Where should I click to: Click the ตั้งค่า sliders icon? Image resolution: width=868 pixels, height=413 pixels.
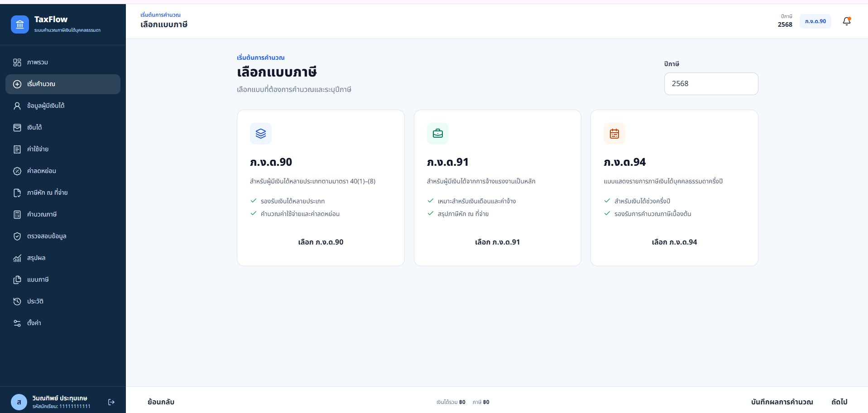(17, 323)
